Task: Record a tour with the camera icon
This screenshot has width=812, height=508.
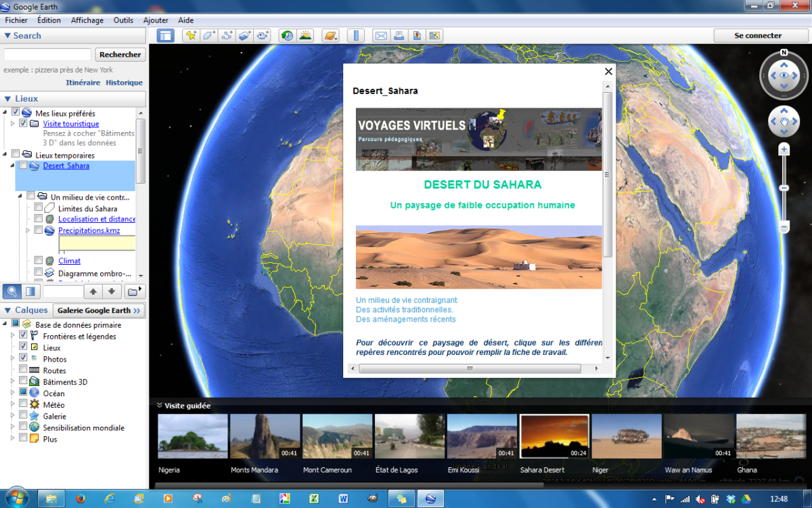Action: (263, 36)
